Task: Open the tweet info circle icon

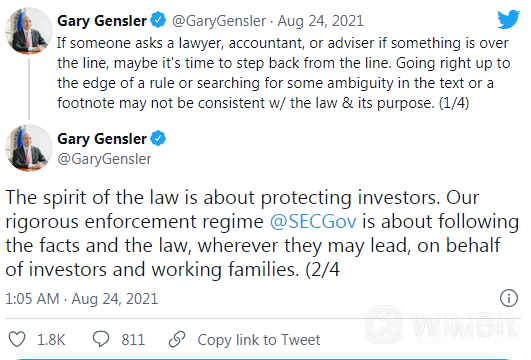Action: (x=509, y=298)
